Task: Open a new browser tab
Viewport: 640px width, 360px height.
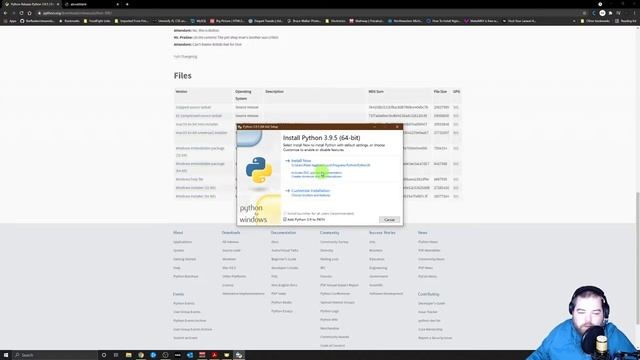Action: coord(127,4)
